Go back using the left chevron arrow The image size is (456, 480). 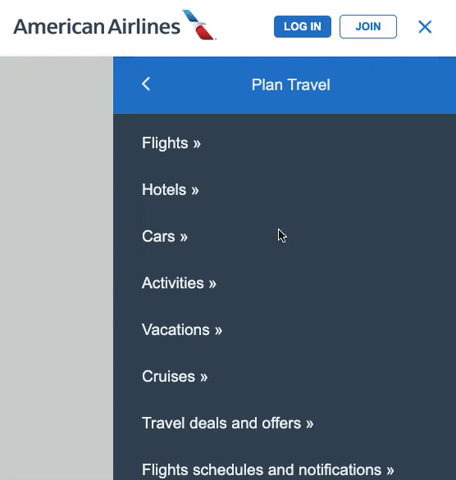146,84
